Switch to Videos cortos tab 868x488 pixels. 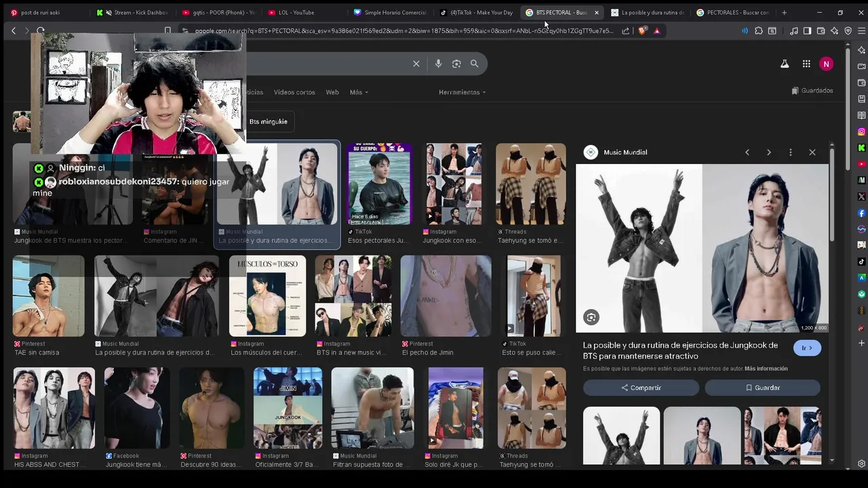pos(294,92)
